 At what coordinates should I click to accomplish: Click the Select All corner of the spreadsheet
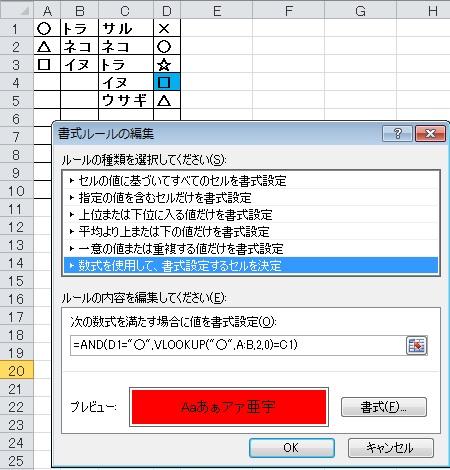[17, 10]
